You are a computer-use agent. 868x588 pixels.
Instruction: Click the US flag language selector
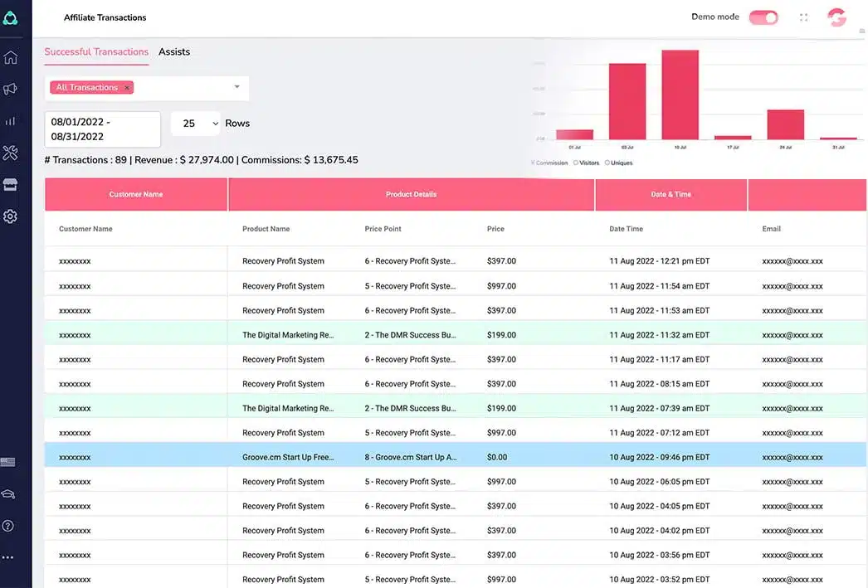(8, 462)
